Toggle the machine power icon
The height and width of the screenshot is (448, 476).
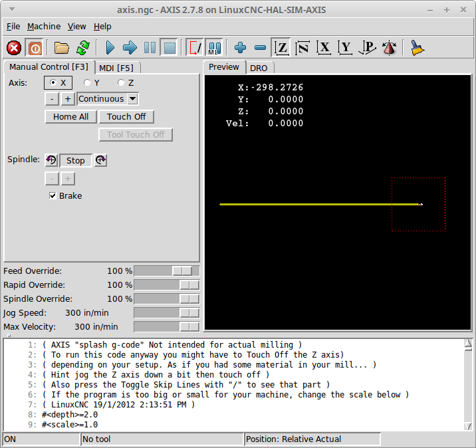coord(35,48)
